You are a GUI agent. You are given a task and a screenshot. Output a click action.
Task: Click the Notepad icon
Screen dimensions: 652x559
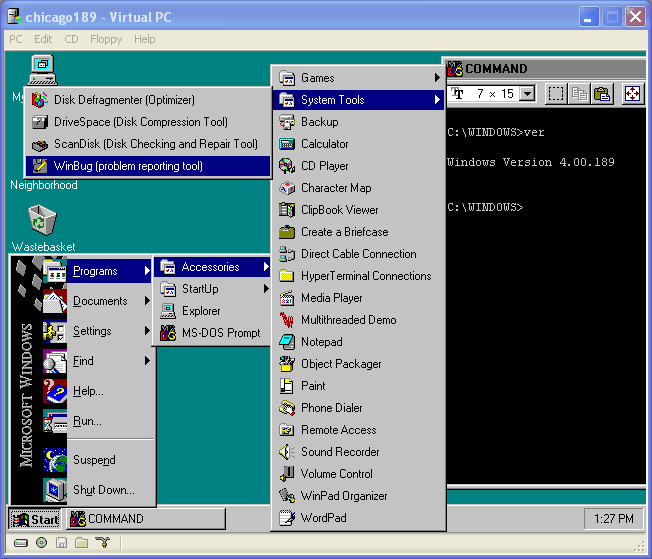click(x=287, y=342)
